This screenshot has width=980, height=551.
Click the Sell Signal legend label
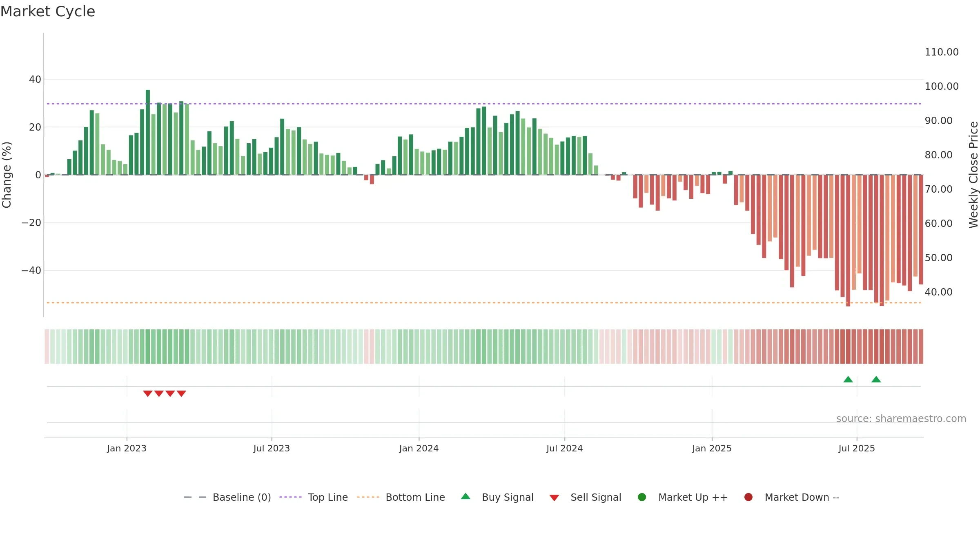[x=596, y=497]
